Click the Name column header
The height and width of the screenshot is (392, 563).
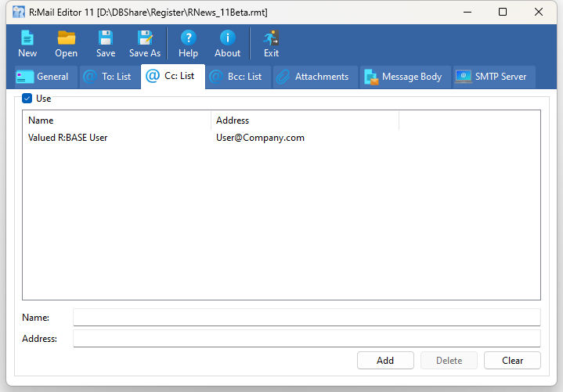(x=117, y=120)
